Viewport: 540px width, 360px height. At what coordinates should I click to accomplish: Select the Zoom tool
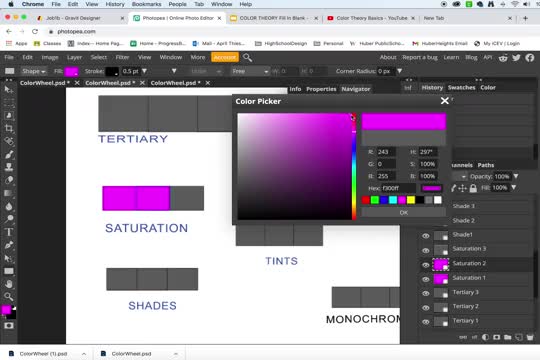point(9,297)
